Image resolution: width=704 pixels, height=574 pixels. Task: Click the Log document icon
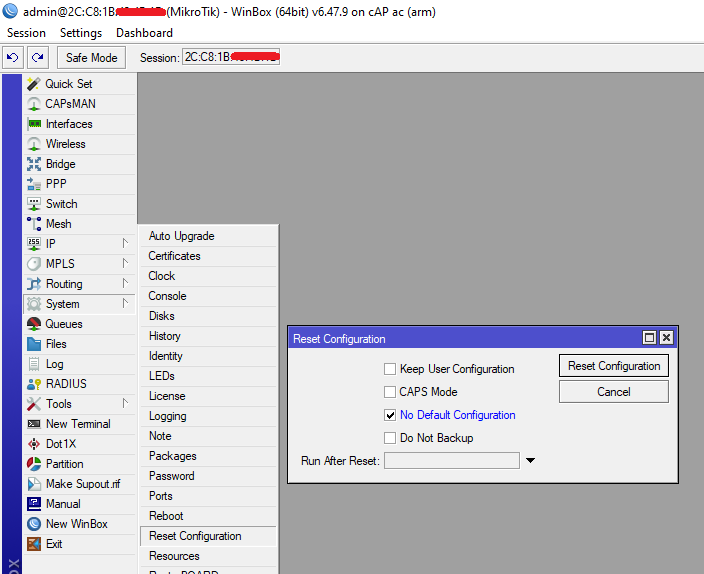34,364
